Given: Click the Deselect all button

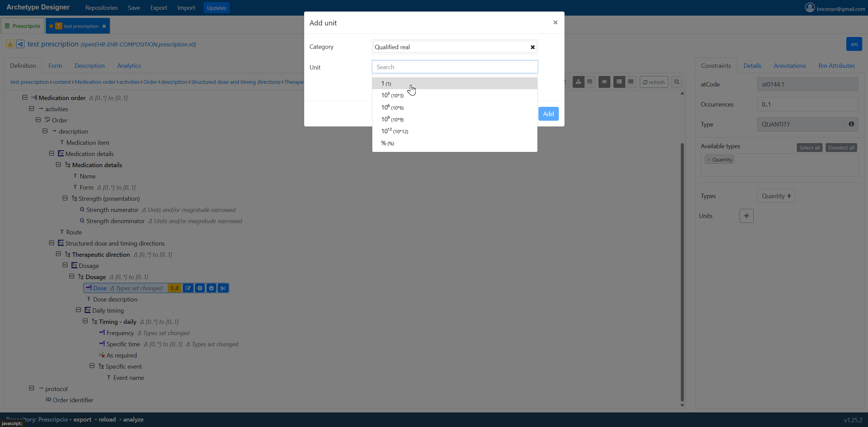Looking at the screenshot, I should (x=841, y=148).
